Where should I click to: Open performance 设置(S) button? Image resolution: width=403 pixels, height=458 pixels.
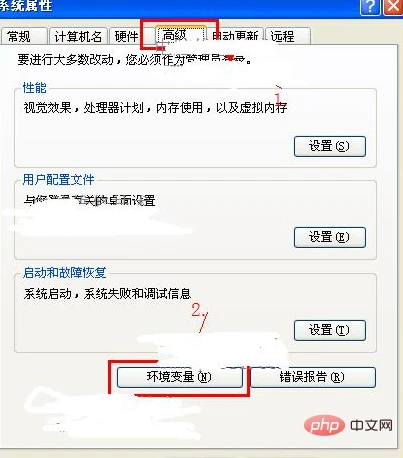coord(330,146)
